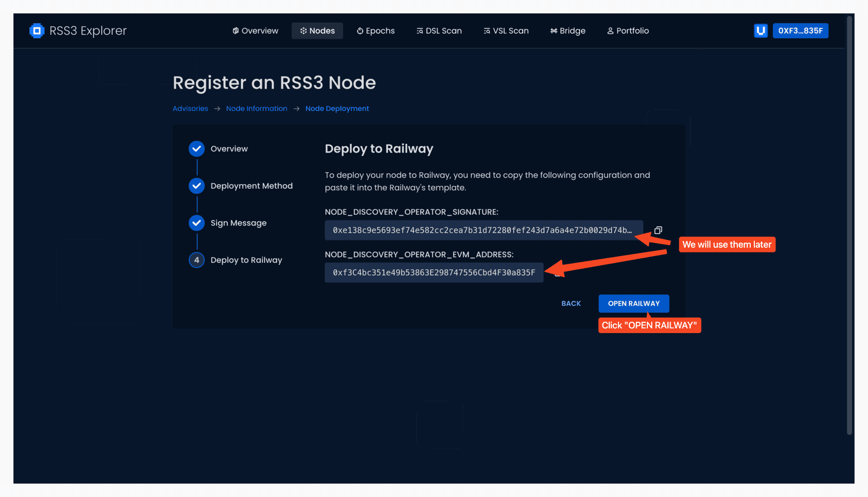The height and width of the screenshot is (497, 868).
Task: Click the Node Information breadcrumb
Action: point(257,109)
